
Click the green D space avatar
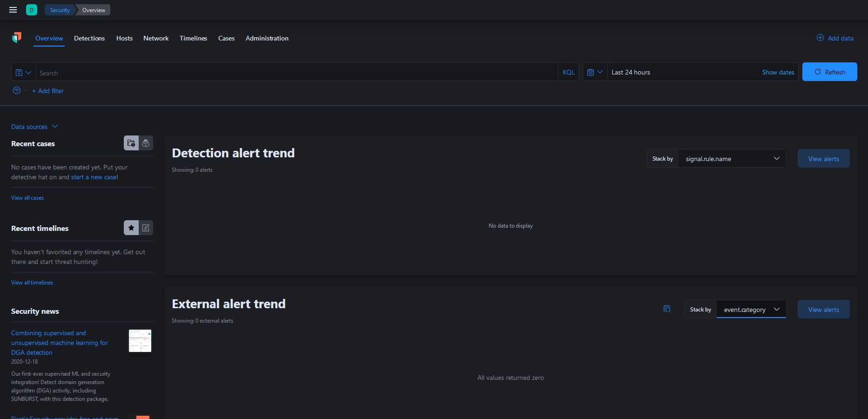coord(32,10)
